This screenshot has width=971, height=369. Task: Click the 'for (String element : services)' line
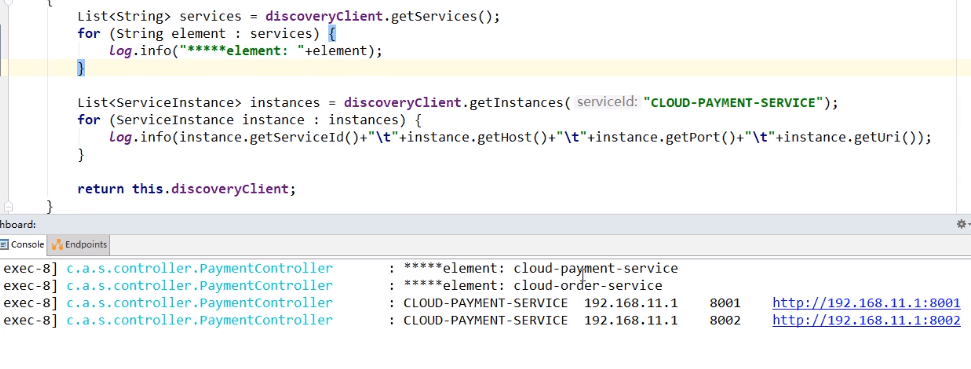pos(207,33)
